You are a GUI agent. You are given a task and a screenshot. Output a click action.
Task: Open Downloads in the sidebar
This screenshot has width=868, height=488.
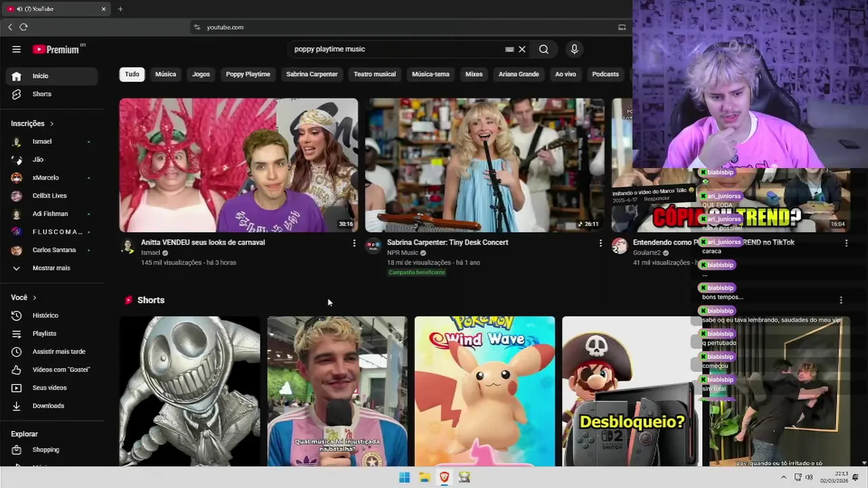(x=52, y=406)
